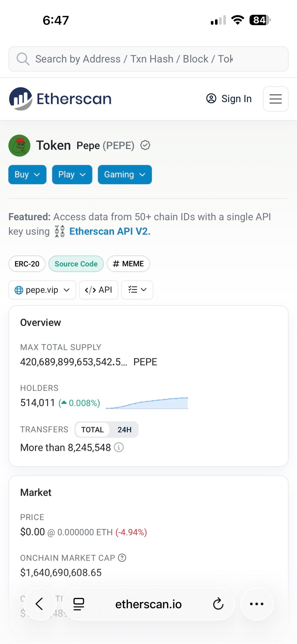Open the checklist options dropdown
The height and width of the screenshot is (644, 297).
point(137,290)
